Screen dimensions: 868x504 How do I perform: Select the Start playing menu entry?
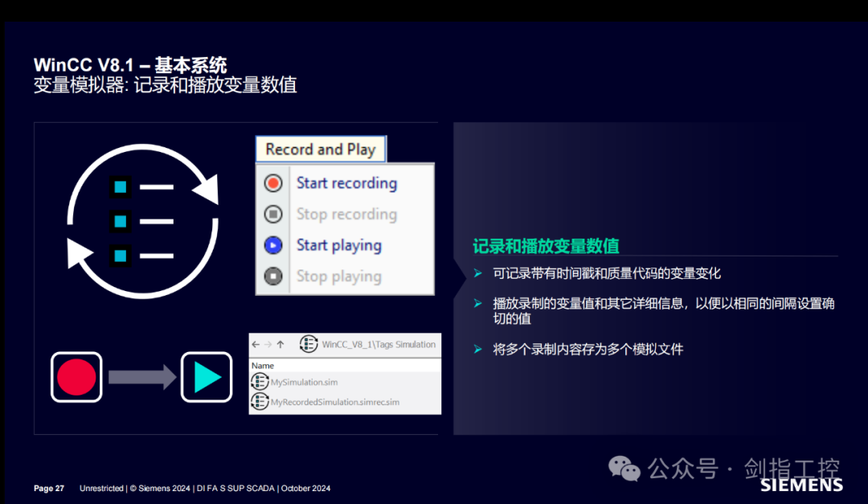click(338, 245)
